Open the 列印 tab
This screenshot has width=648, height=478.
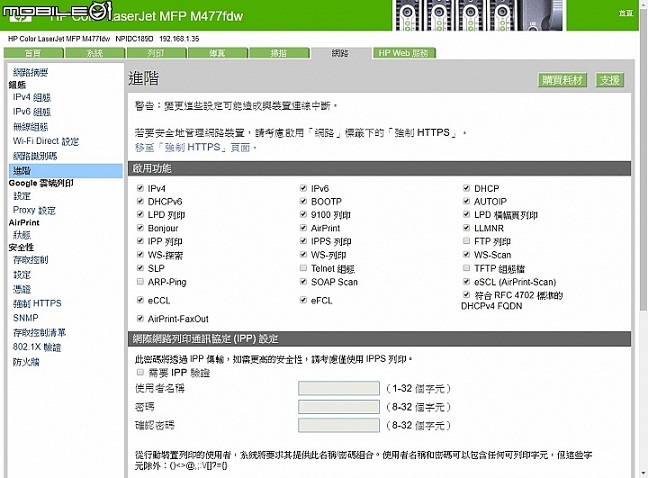(156, 53)
